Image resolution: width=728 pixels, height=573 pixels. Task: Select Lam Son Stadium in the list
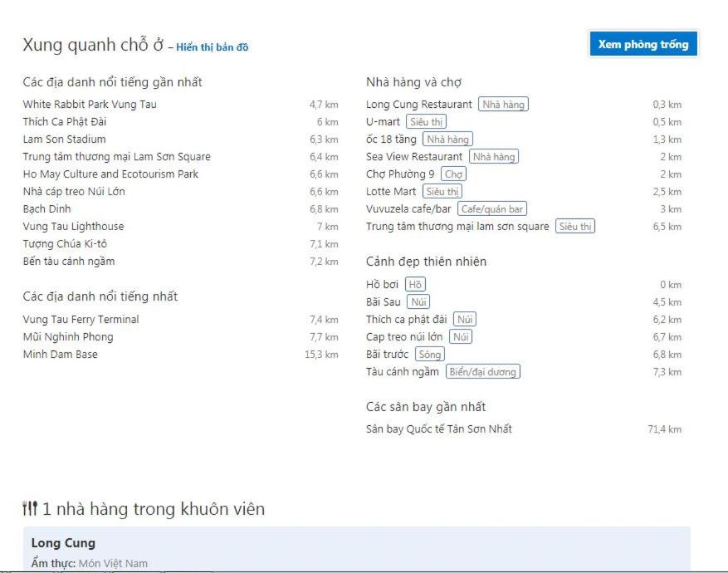click(x=64, y=140)
